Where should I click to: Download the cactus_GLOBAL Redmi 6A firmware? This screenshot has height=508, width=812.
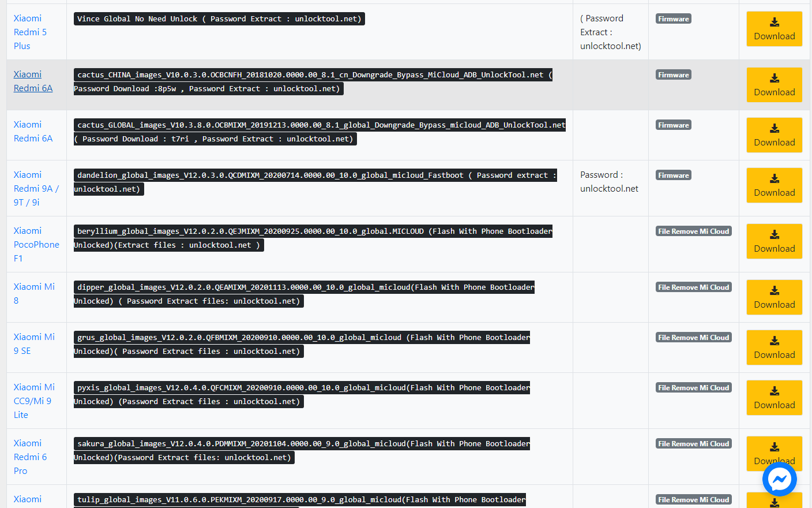(774, 135)
